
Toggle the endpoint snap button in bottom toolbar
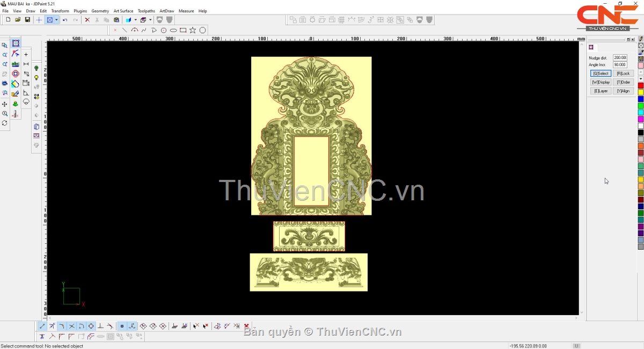[x=42, y=326]
